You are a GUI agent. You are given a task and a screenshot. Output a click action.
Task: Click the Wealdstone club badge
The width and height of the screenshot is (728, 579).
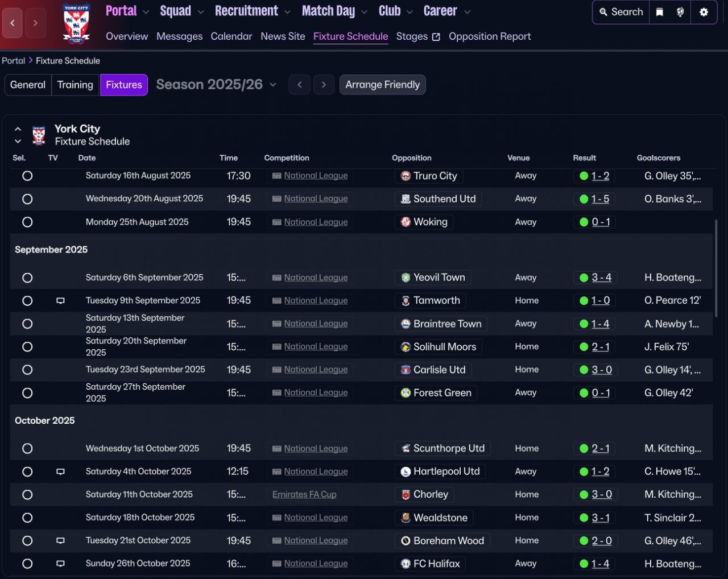(x=406, y=518)
